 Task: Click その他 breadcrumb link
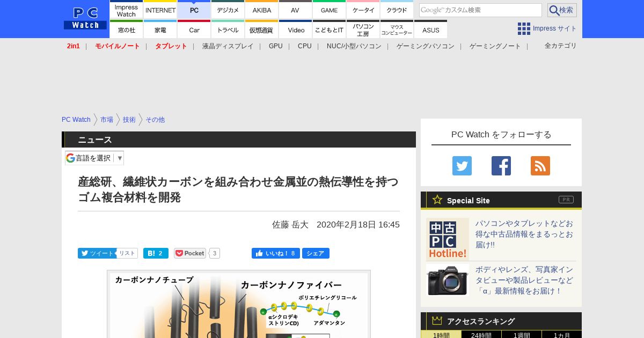pos(155,120)
